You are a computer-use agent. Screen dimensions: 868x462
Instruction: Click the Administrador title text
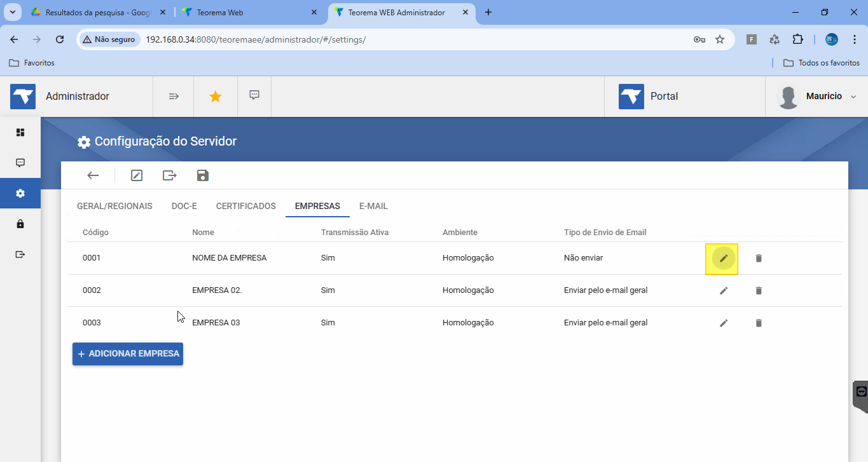pos(78,97)
